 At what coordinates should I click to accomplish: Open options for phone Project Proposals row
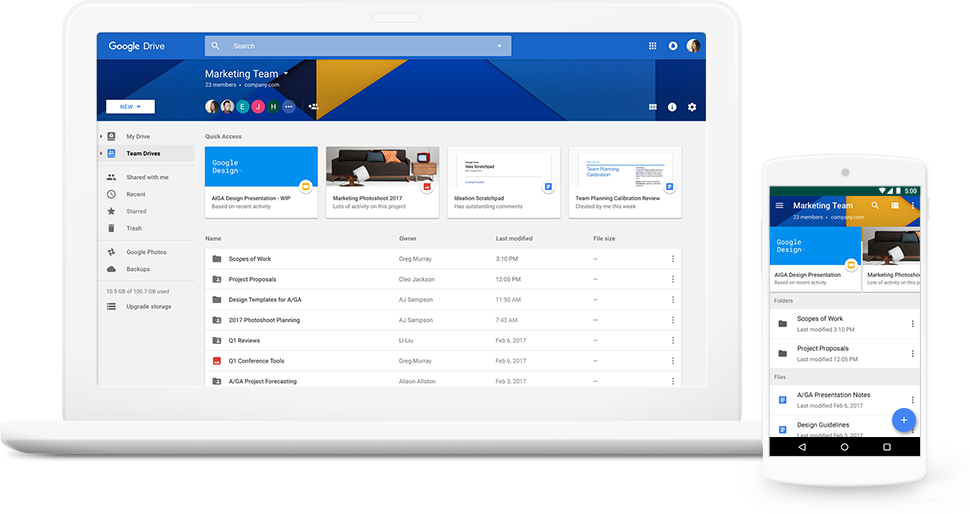912,353
